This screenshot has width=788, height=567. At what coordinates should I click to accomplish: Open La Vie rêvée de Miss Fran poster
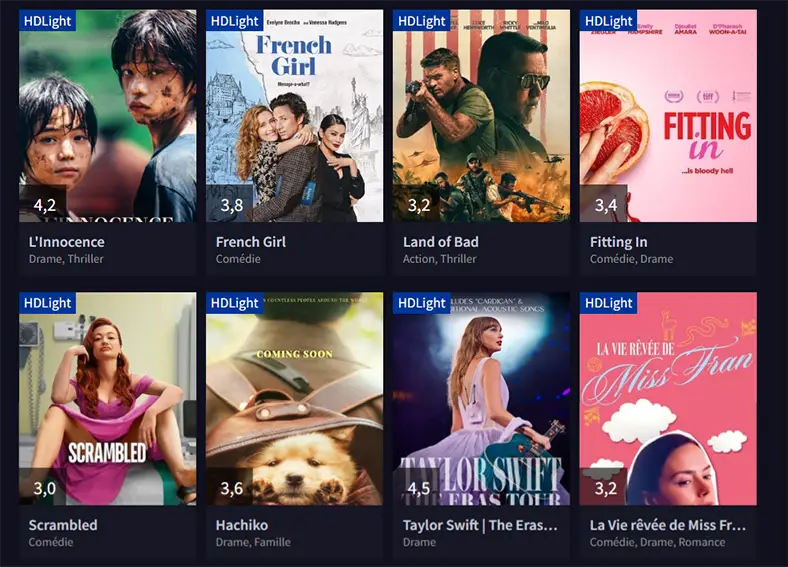tap(668, 399)
